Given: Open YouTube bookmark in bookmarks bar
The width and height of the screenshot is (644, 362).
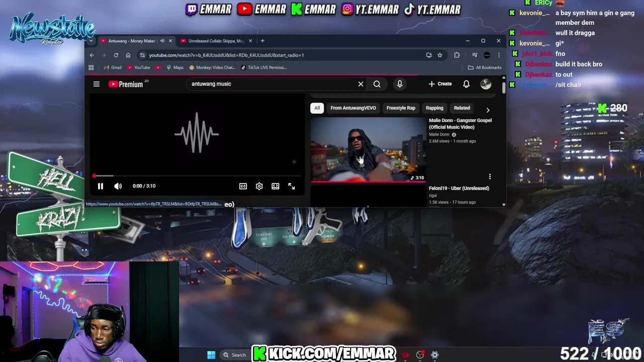Looking at the screenshot, I should [138, 67].
